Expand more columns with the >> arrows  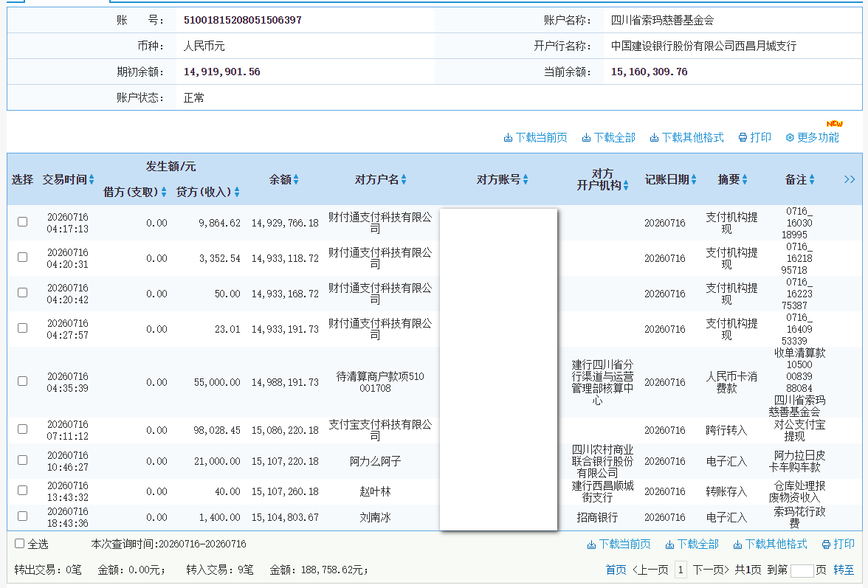(850, 179)
